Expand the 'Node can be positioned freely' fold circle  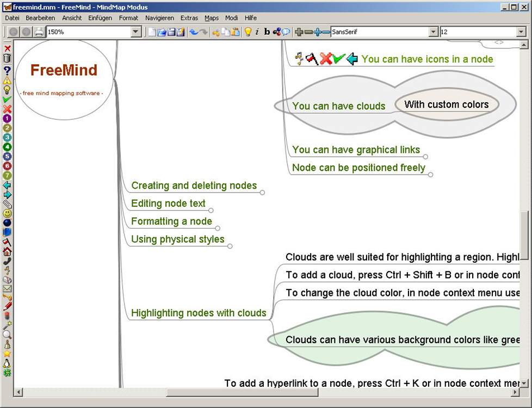point(431,175)
